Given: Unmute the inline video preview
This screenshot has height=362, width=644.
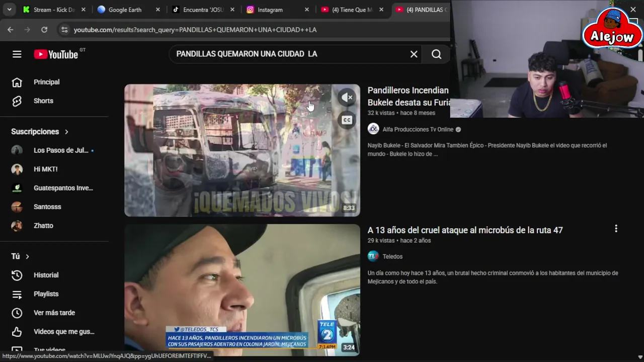Looking at the screenshot, I should (347, 98).
